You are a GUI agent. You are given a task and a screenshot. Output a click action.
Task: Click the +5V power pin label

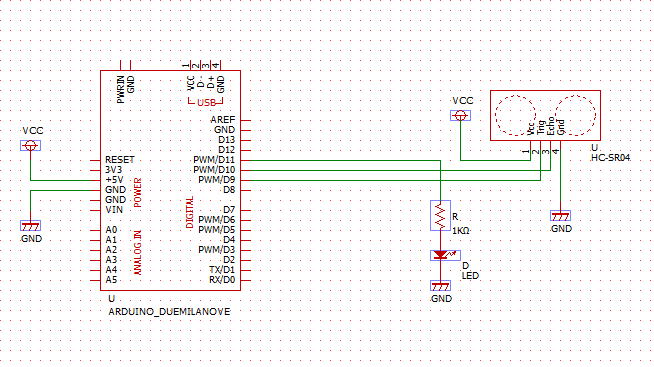tap(114, 180)
